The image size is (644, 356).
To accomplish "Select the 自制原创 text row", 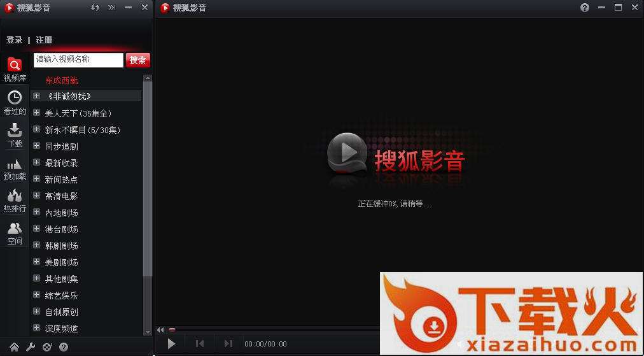I will (62, 311).
